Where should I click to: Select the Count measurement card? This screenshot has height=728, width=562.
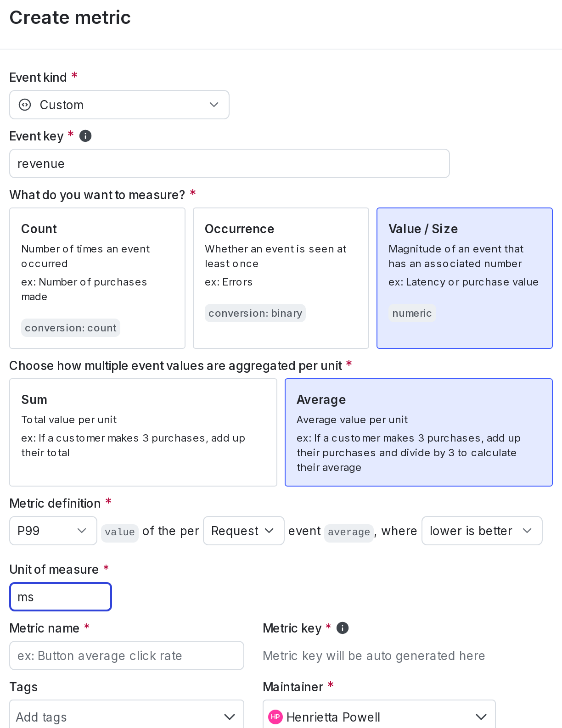pyautogui.click(x=97, y=278)
